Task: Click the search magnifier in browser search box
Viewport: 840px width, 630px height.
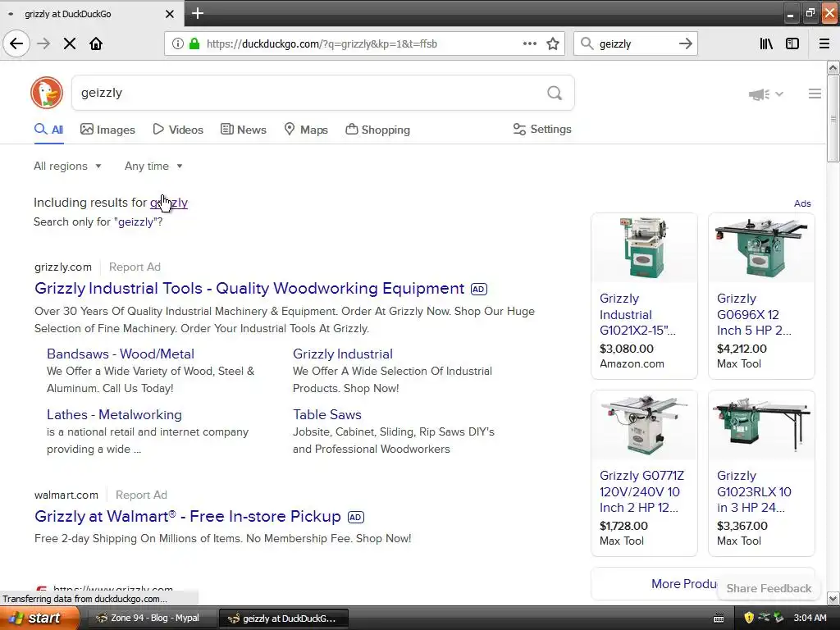Action: click(587, 44)
